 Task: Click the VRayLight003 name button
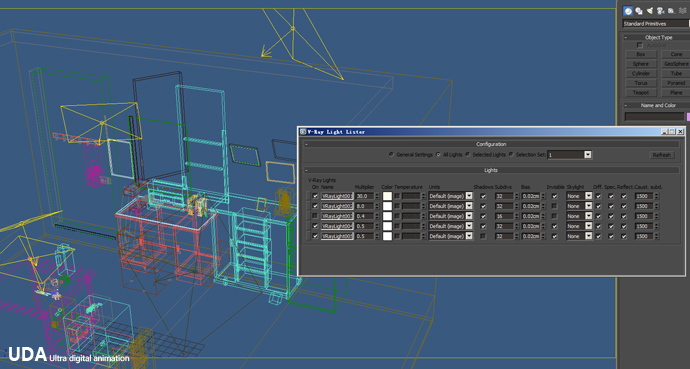pyautogui.click(x=337, y=216)
